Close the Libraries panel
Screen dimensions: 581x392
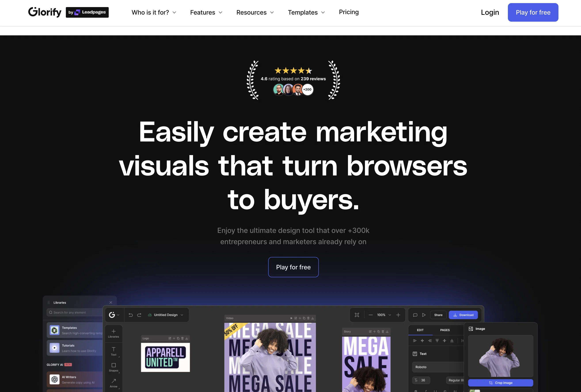(111, 303)
